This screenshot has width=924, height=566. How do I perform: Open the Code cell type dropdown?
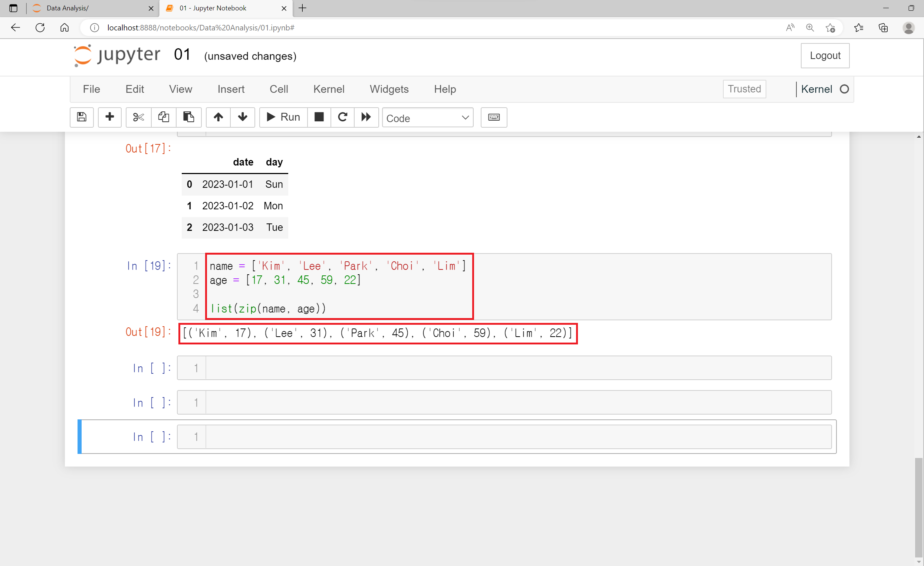click(427, 118)
